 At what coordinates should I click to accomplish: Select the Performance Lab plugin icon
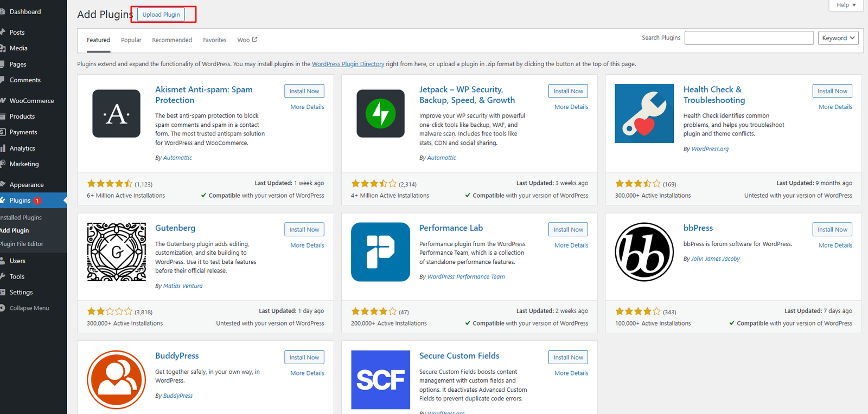[x=380, y=252]
